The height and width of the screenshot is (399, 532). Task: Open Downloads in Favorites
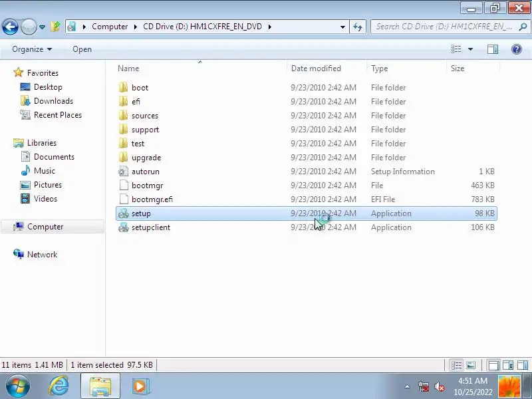point(53,101)
